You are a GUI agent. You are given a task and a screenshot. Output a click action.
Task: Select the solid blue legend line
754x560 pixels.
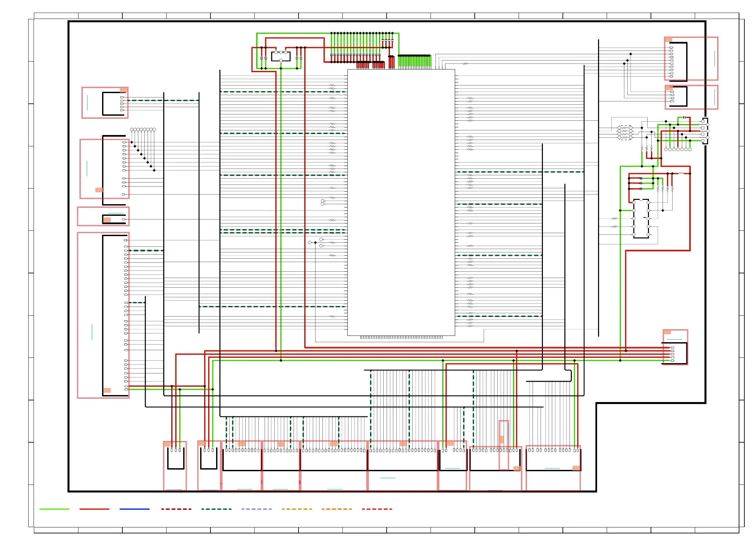[x=134, y=509]
